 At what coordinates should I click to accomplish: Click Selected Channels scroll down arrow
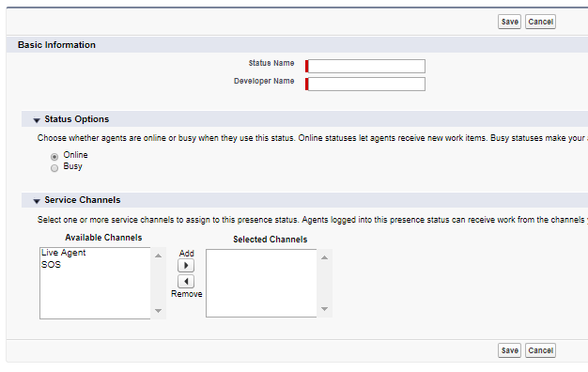pyautogui.click(x=324, y=309)
